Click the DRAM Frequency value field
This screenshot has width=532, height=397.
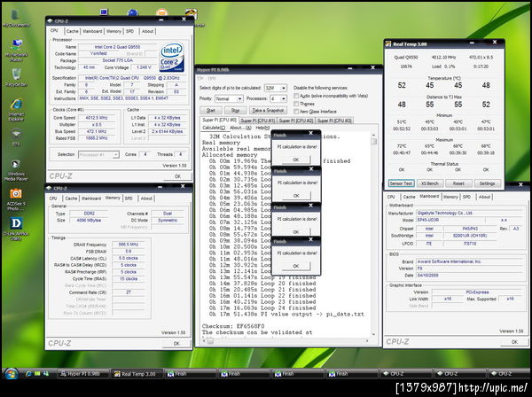coord(129,245)
